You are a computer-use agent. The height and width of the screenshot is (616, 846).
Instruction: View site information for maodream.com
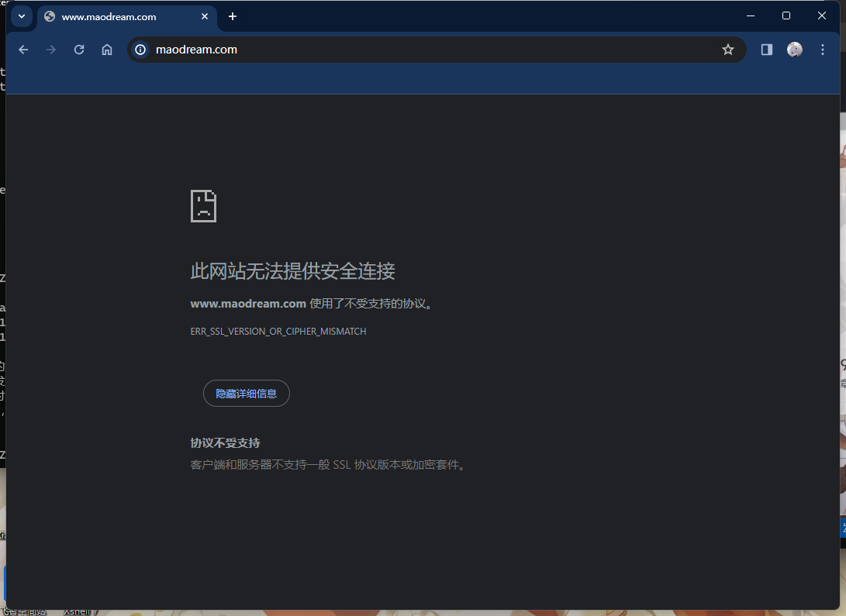click(x=140, y=50)
